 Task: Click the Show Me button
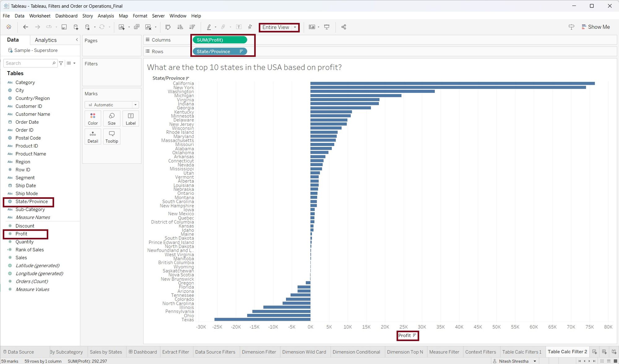pos(595,27)
